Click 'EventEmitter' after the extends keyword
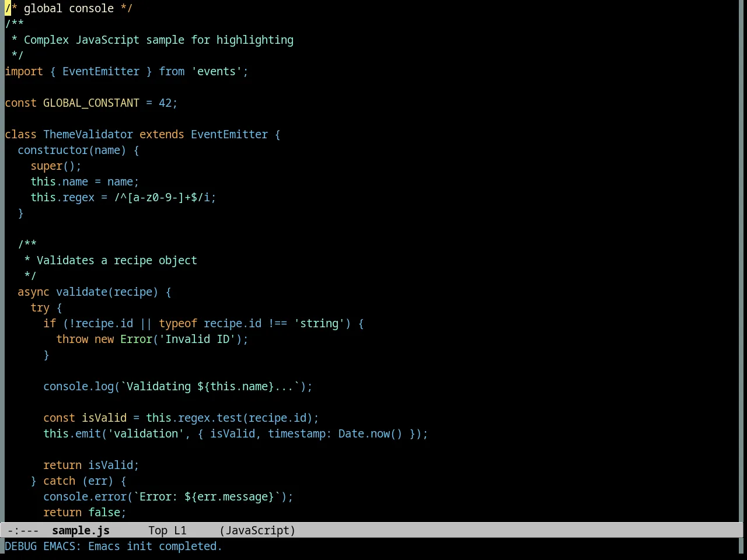 pos(229,134)
